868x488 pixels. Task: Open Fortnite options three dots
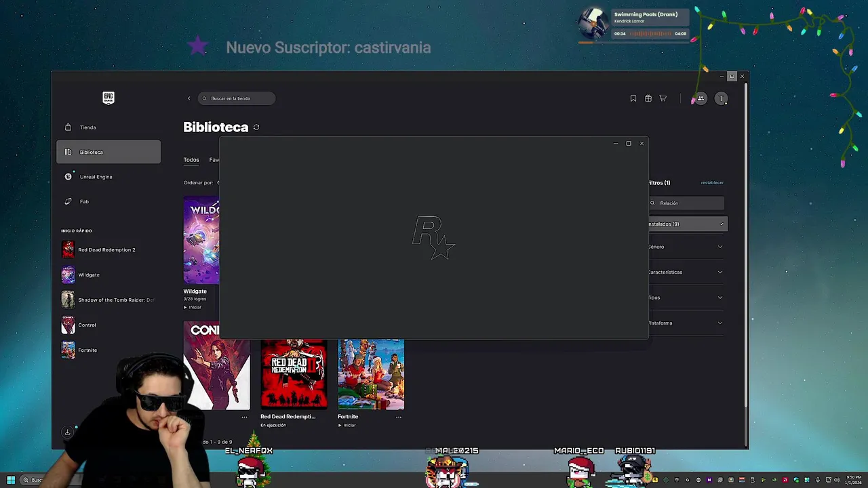399,417
